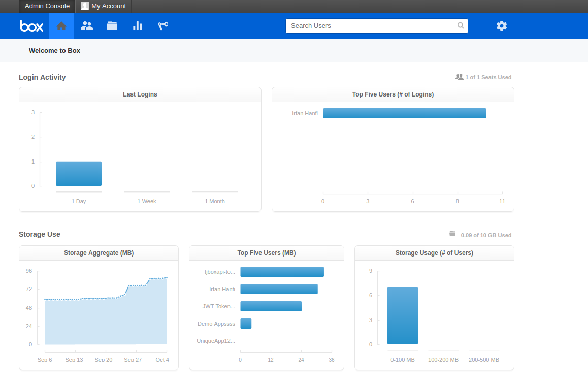
Task: Click the Box logo
Action: [31, 26]
